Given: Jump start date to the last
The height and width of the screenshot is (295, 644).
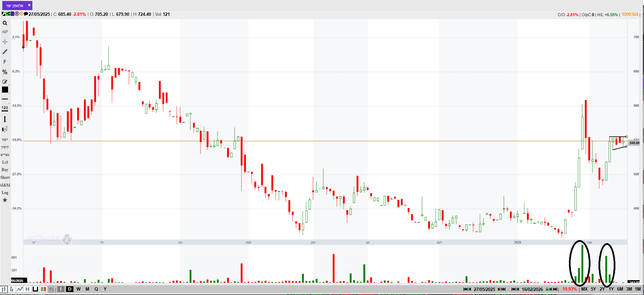Looking at the screenshot, I should 504,289.
